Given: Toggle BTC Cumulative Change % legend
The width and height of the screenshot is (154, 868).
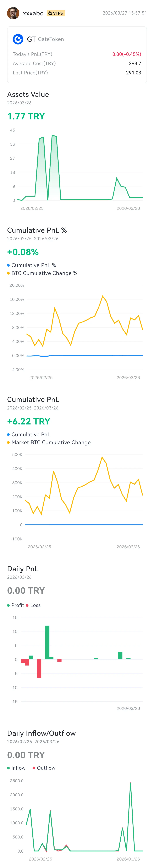Looking at the screenshot, I should tap(42, 273).
